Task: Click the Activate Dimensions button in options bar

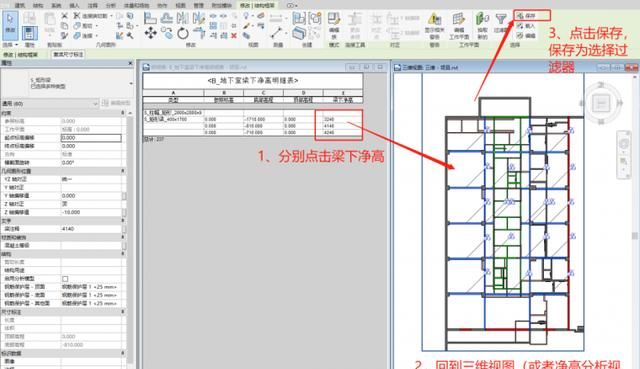Action: 69,54
